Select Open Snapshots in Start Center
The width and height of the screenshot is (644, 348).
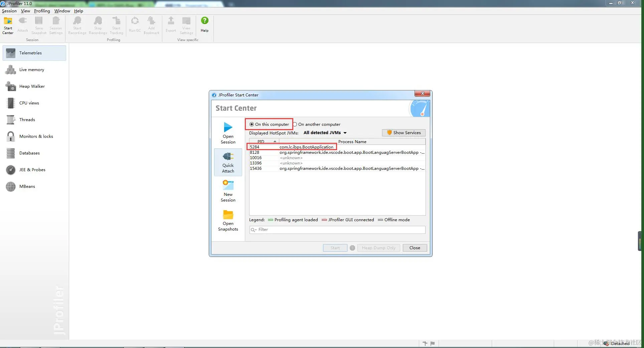click(x=228, y=220)
